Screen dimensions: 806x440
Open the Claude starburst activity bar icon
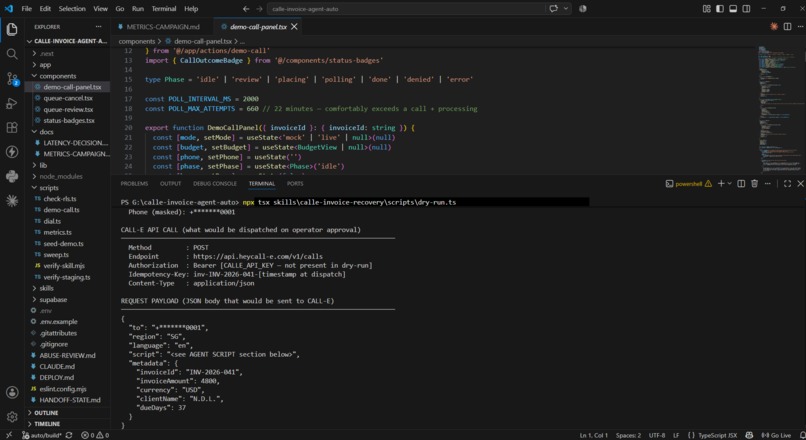point(12,200)
